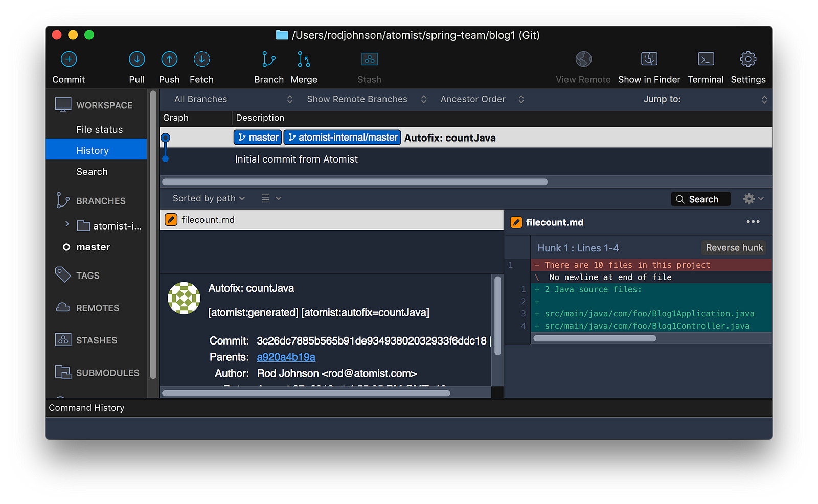This screenshot has height=504, width=818.
Task: Click the orange file icon in diff header
Action: tap(516, 222)
